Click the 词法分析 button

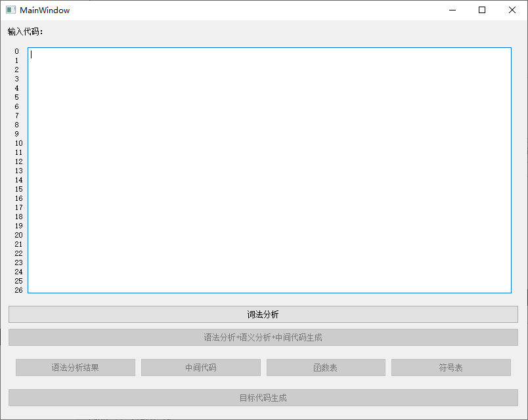tap(263, 314)
